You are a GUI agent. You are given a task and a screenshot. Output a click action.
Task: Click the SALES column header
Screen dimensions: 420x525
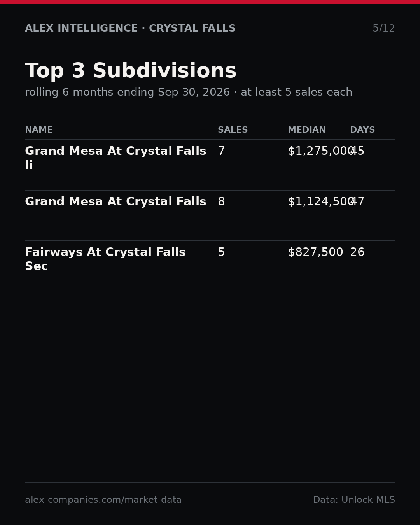pos(233,130)
